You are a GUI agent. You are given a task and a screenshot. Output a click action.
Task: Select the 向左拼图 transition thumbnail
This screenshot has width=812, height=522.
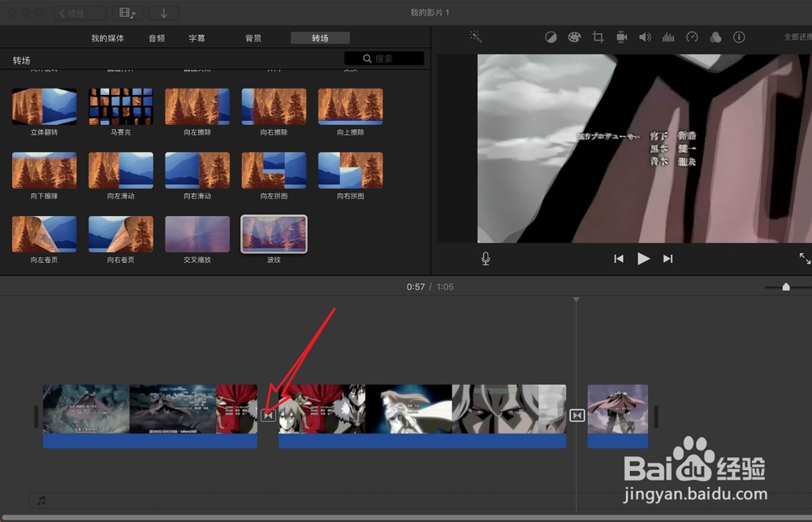[x=274, y=170]
